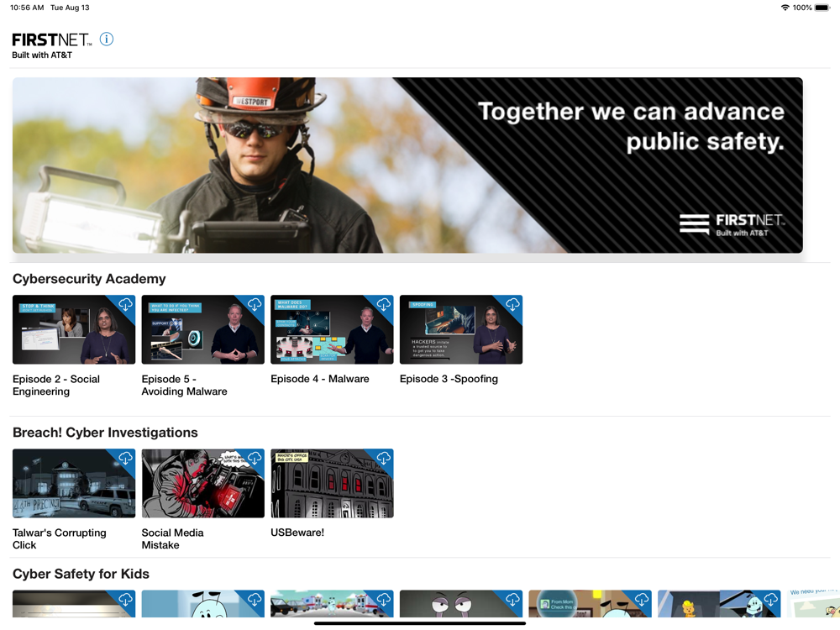Tap cloud download icon on Episode 5 thumbnail

(x=255, y=305)
